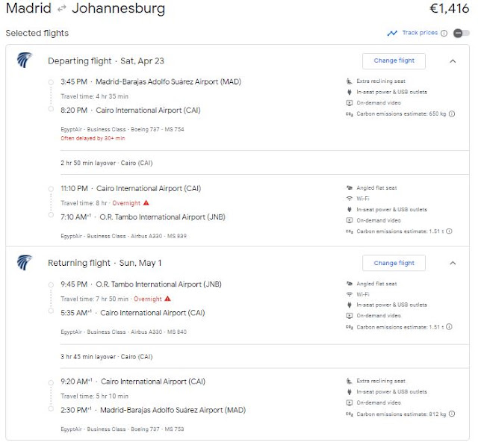Viewport: 478px width, 448px height.
Task: Click the Departing flight Sat, Apr 23 header
Action: (x=106, y=61)
